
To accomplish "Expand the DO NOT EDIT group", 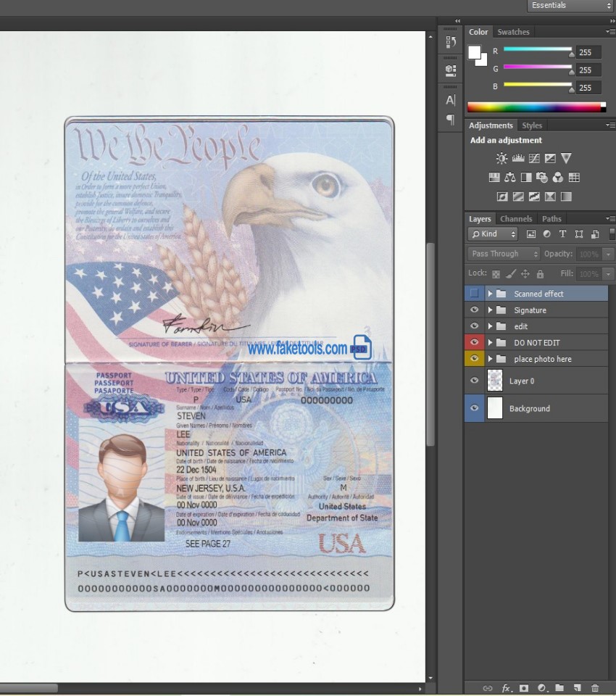I will click(491, 342).
